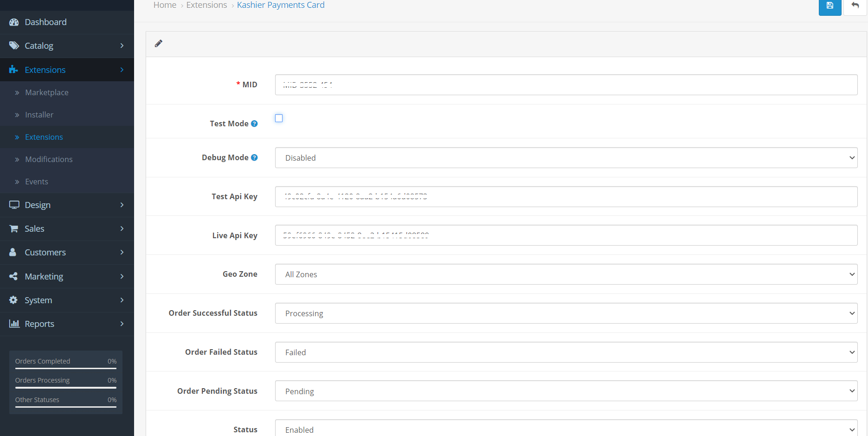
Task: Open the Geo Zone dropdown
Action: [x=566, y=274]
